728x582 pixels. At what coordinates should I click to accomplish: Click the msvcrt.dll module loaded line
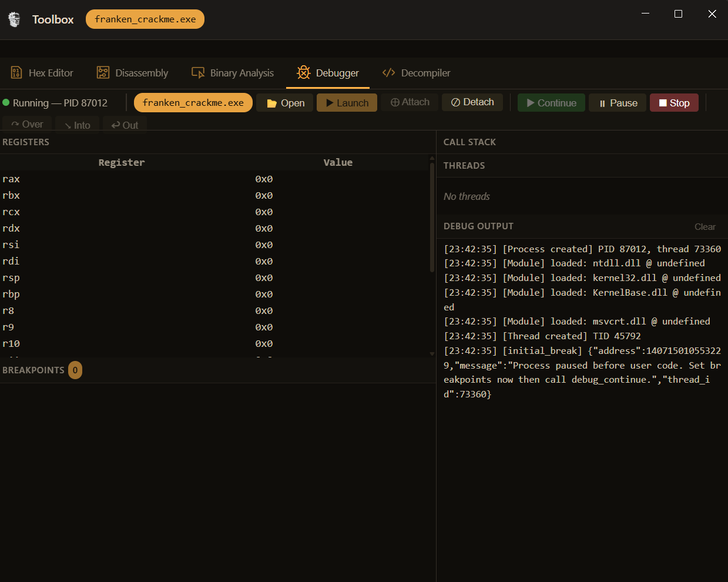point(577,321)
